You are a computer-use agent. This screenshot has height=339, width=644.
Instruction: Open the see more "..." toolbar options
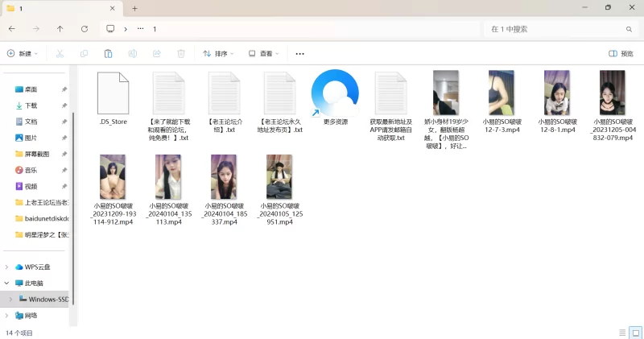(299, 54)
